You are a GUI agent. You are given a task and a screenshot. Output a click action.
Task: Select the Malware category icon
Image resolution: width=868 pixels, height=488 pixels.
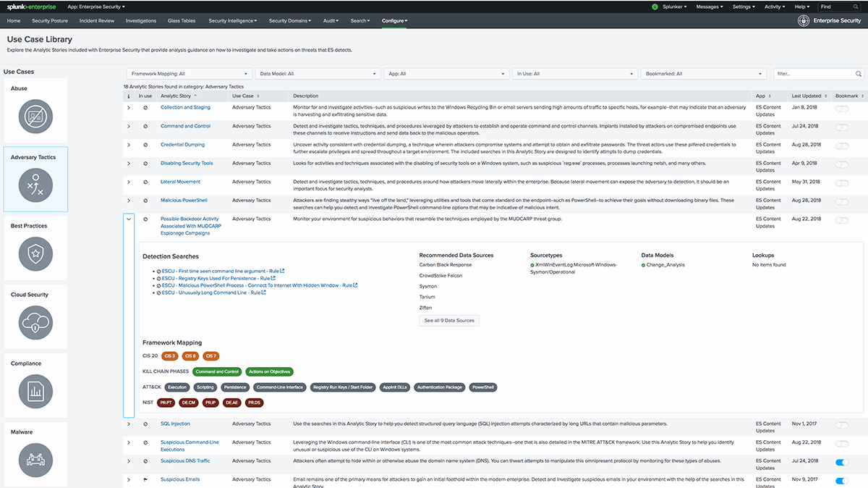click(x=34, y=460)
